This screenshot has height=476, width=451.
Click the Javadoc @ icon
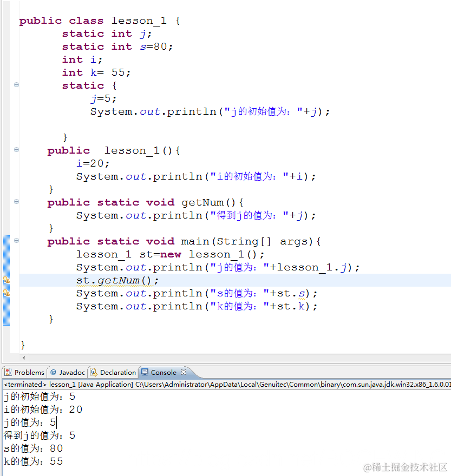click(53, 372)
